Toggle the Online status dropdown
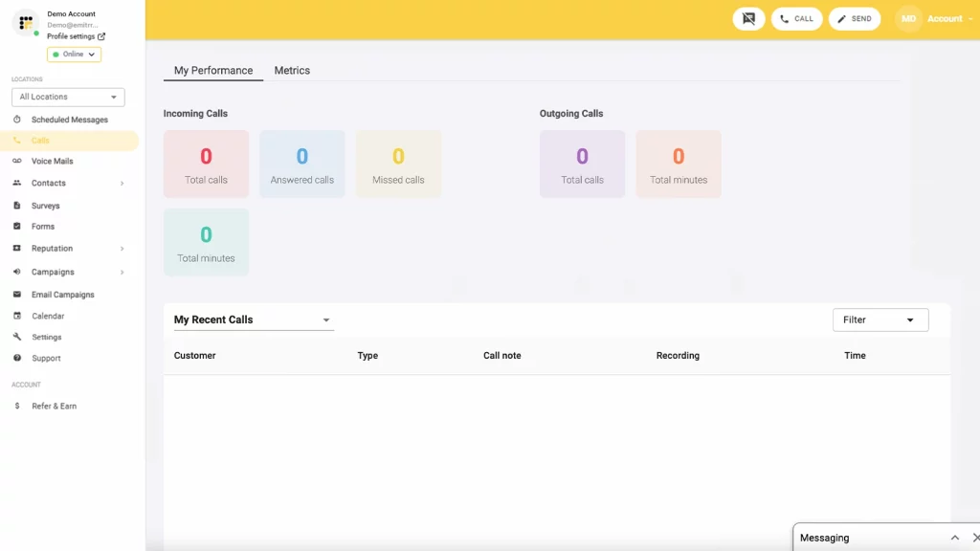 [x=74, y=55]
